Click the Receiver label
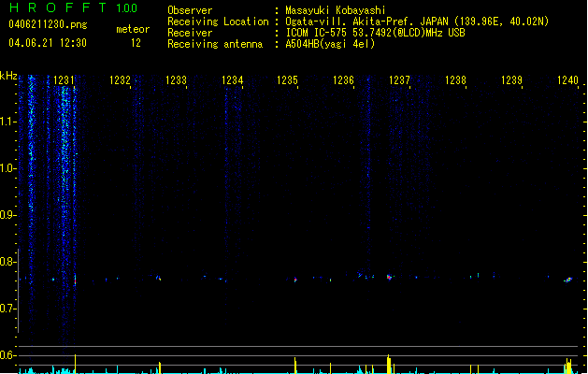 point(190,33)
